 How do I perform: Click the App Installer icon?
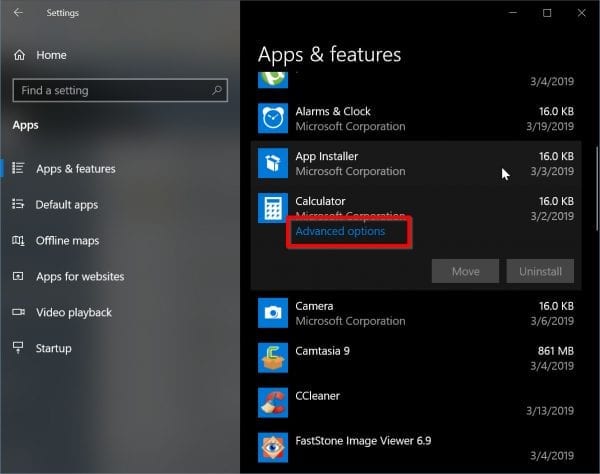(x=272, y=163)
